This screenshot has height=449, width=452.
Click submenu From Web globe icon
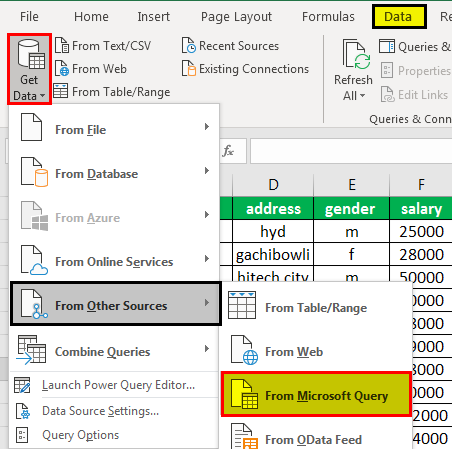245,350
